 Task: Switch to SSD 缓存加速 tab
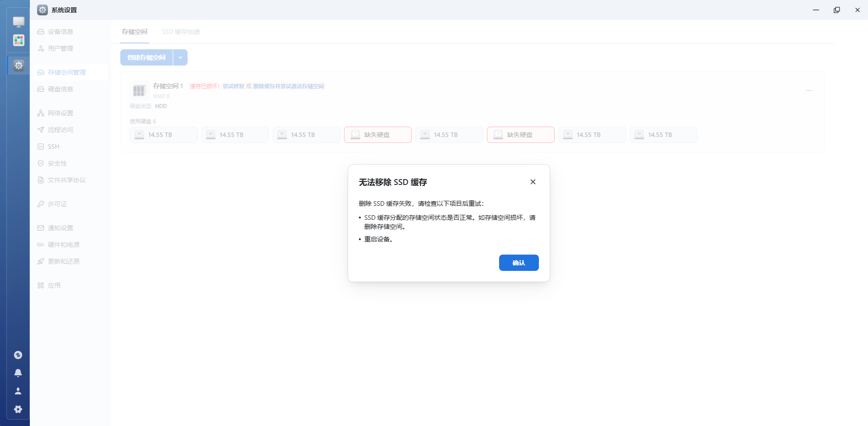click(x=181, y=32)
